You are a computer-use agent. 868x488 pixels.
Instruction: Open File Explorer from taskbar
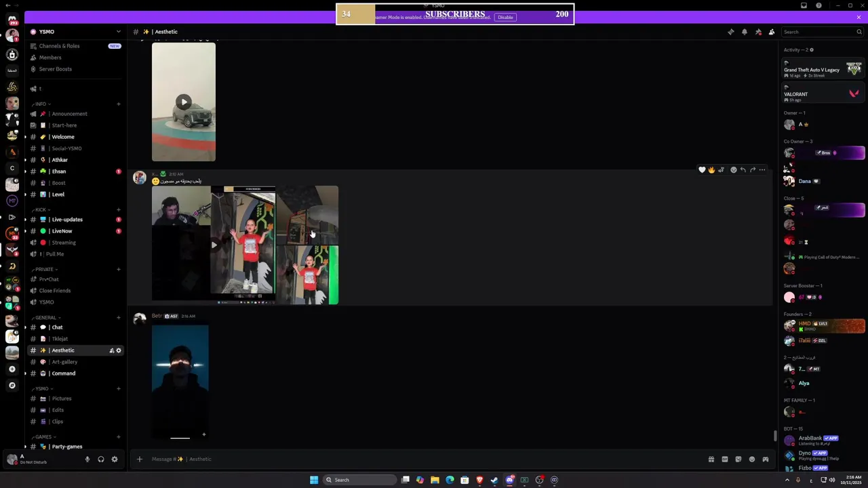pyautogui.click(x=435, y=480)
